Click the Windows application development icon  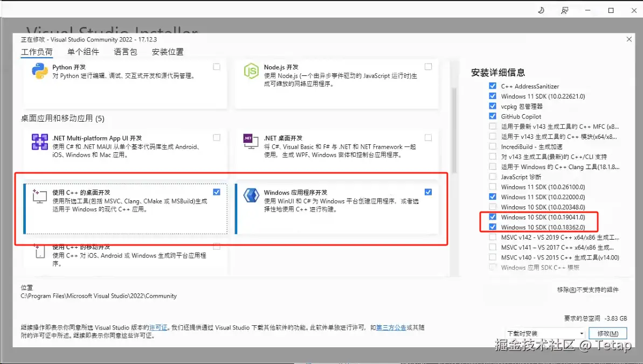point(251,195)
